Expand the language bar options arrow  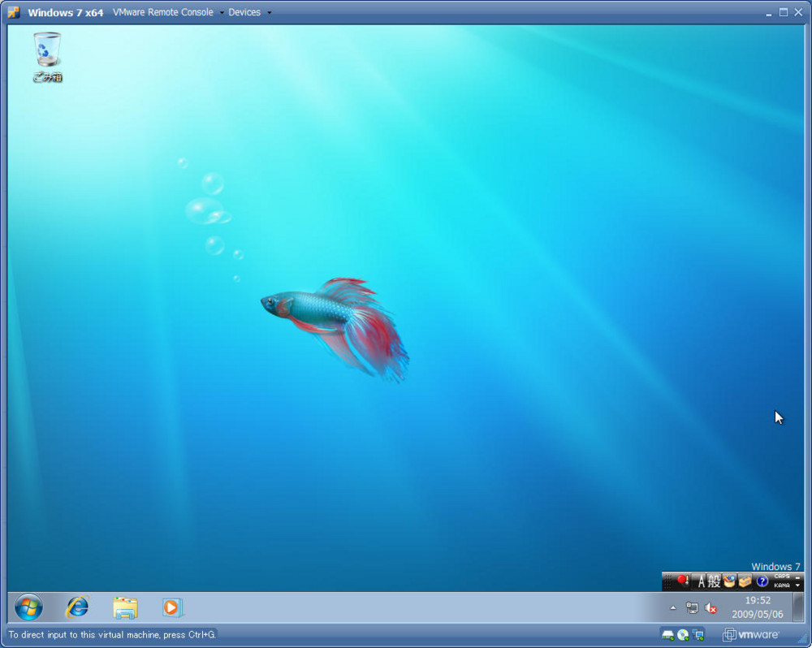[798, 585]
